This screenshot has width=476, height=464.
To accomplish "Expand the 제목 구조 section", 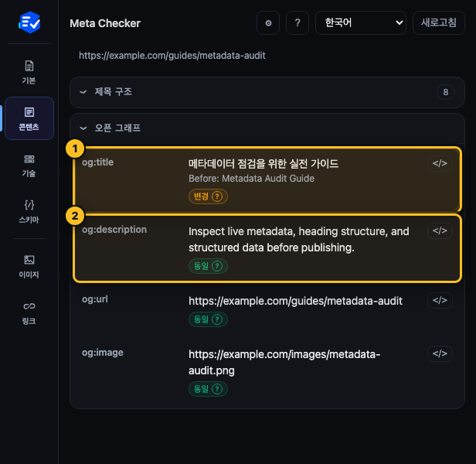I will (267, 92).
